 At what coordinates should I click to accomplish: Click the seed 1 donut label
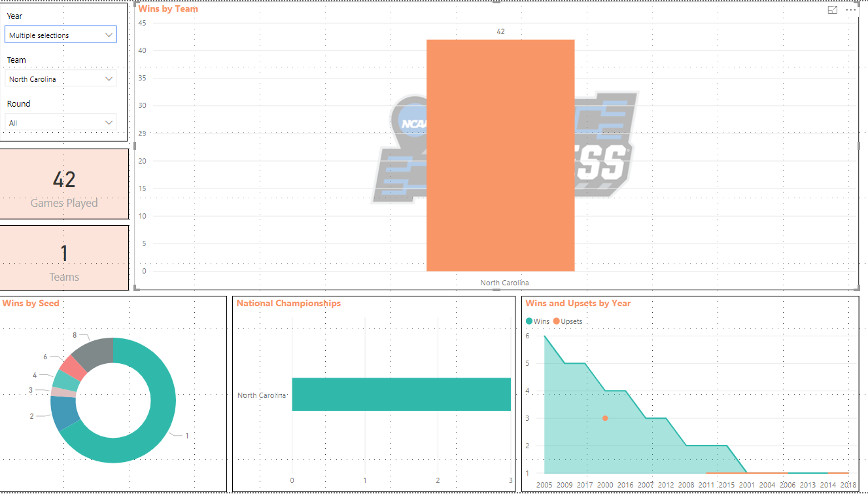coord(186,436)
